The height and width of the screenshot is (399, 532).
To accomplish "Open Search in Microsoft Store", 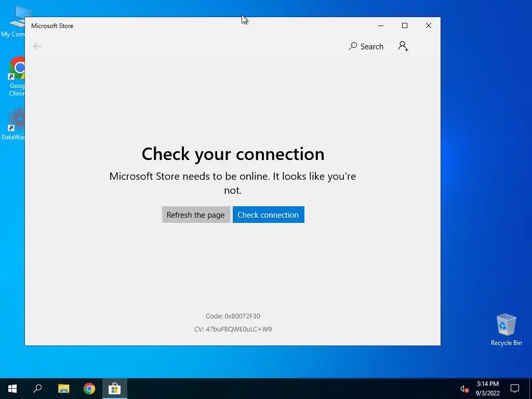I will click(x=366, y=46).
